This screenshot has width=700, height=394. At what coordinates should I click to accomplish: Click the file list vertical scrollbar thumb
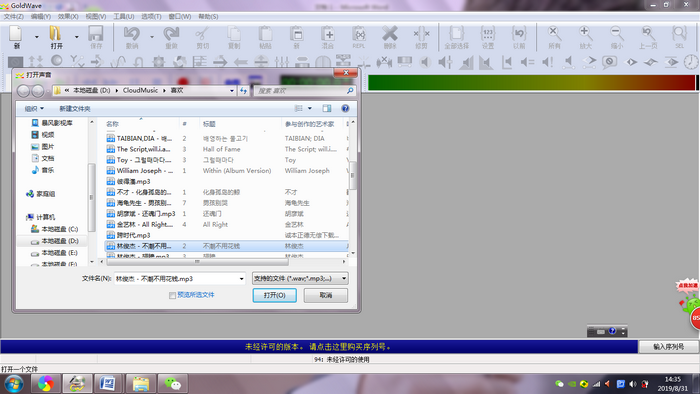click(x=352, y=175)
